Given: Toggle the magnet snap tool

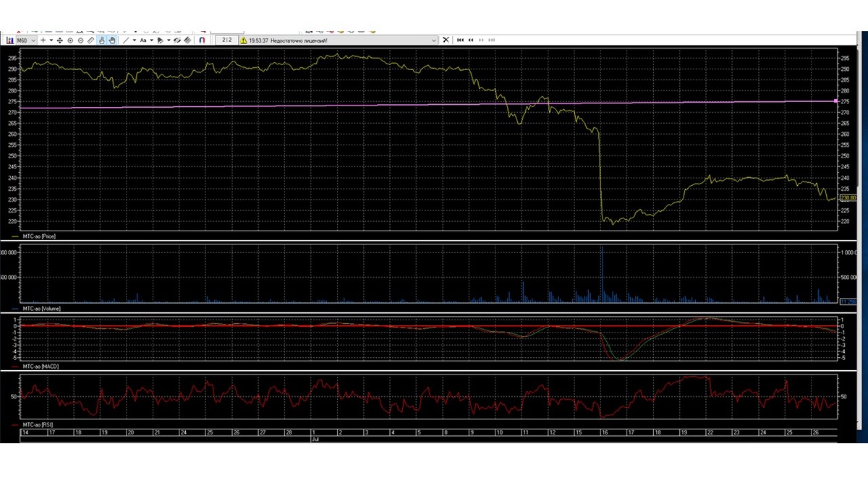Looking at the screenshot, I should pyautogui.click(x=202, y=40).
